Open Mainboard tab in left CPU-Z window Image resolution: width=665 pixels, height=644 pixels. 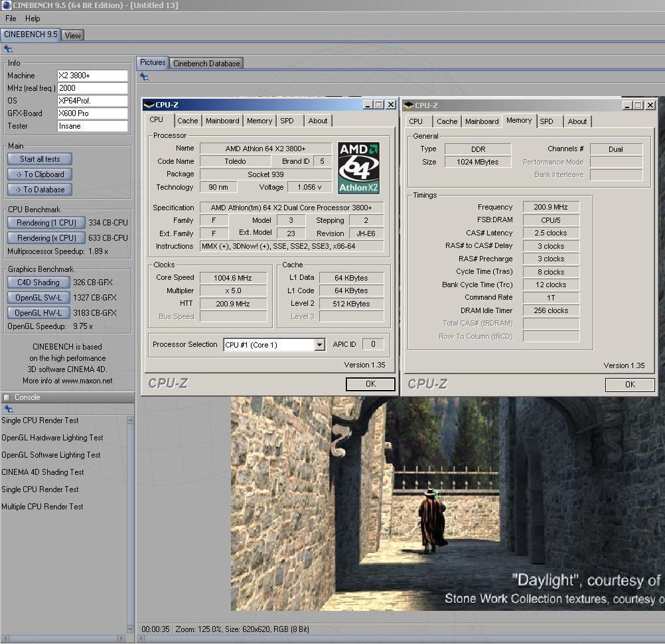pos(222,121)
